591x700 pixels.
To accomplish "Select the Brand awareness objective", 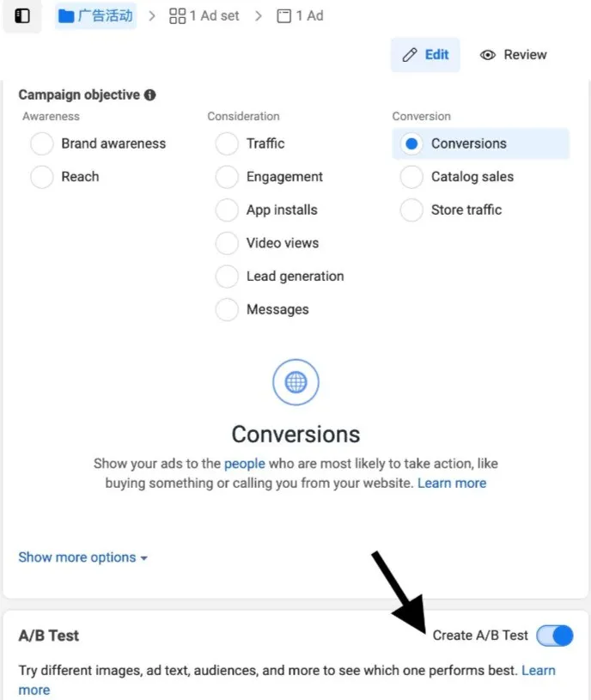I will click(42, 143).
